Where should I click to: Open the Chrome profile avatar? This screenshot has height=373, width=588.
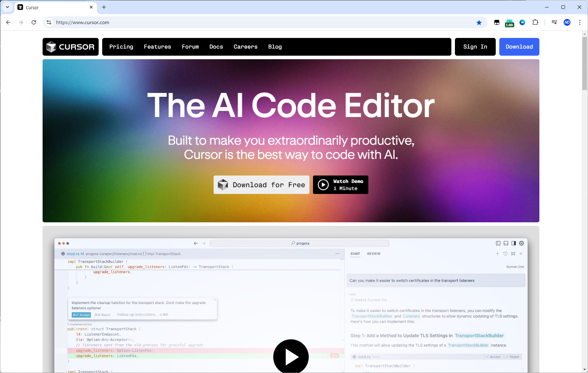[x=567, y=22]
